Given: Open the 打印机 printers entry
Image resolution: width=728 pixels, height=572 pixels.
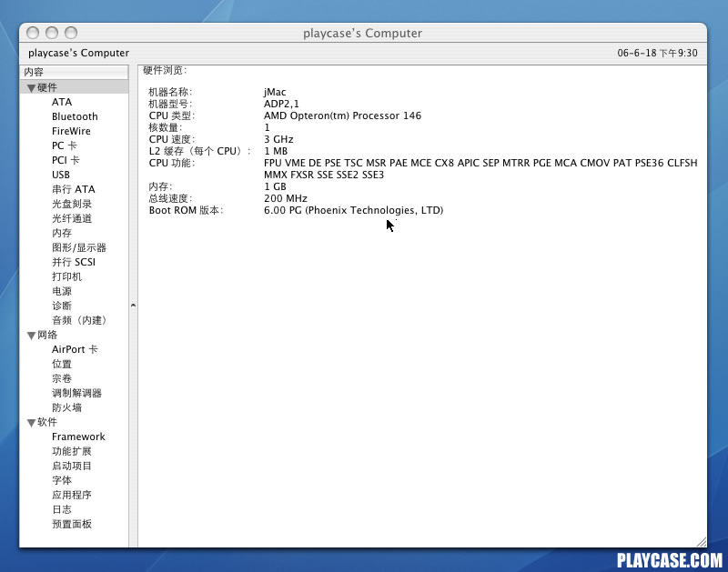Looking at the screenshot, I should (x=66, y=276).
